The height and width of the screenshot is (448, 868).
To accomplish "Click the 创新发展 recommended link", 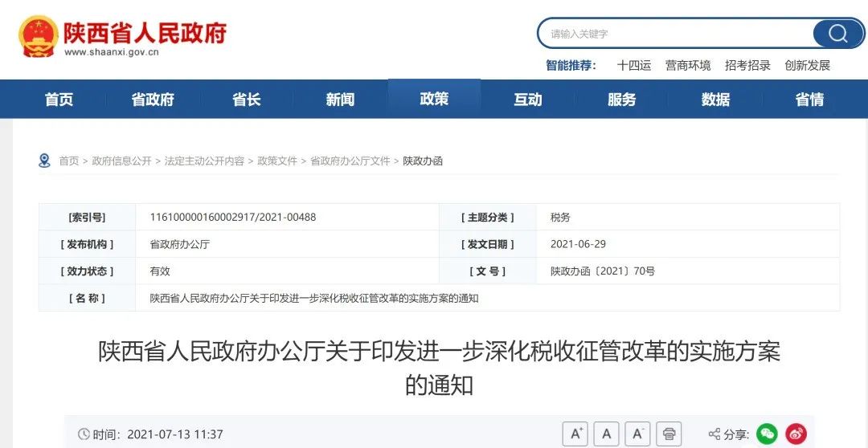I will point(807,65).
